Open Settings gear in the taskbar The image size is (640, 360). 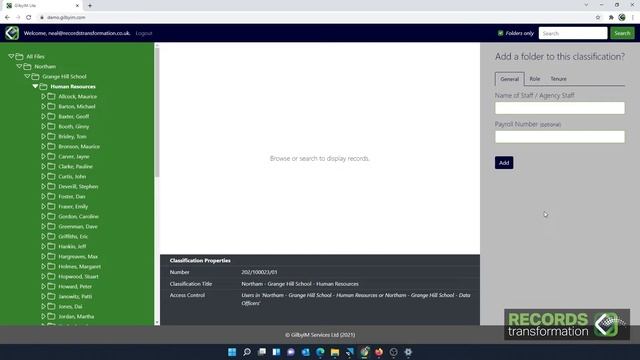408,352
